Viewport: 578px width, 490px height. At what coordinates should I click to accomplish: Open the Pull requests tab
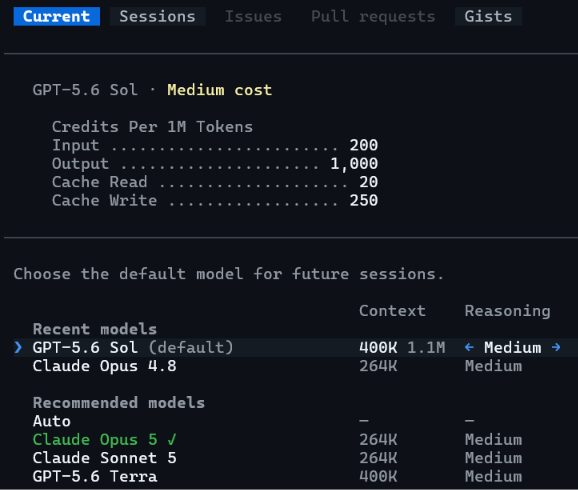tap(373, 17)
